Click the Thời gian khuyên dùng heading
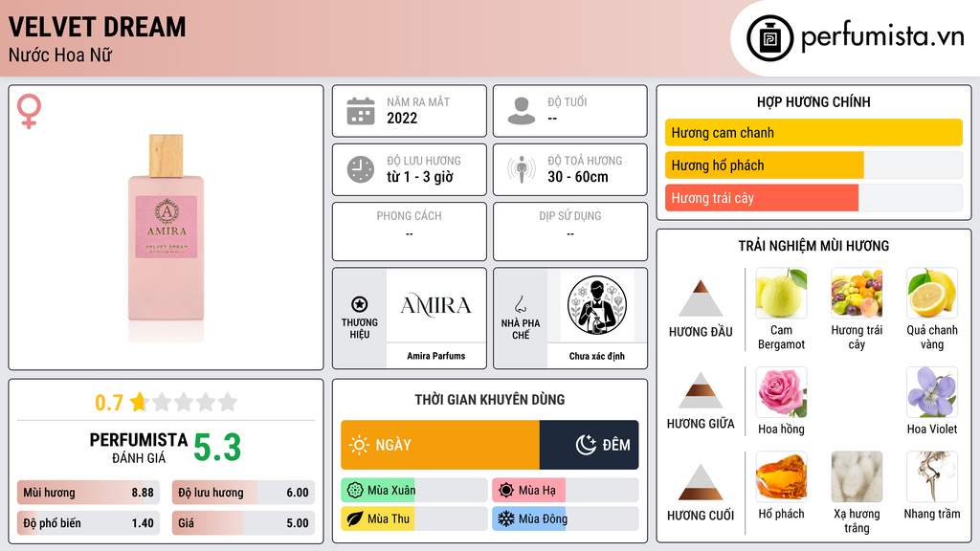 [490, 399]
